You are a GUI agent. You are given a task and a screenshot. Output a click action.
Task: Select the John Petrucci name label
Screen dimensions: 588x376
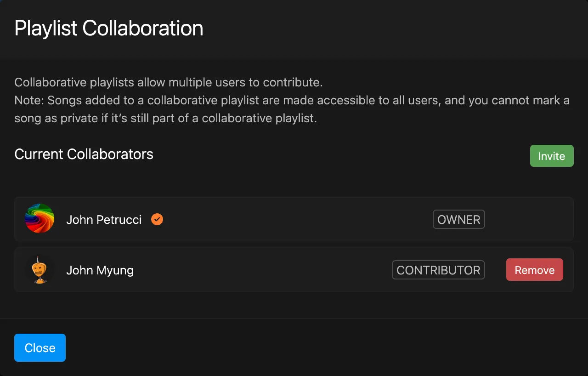[104, 220]
